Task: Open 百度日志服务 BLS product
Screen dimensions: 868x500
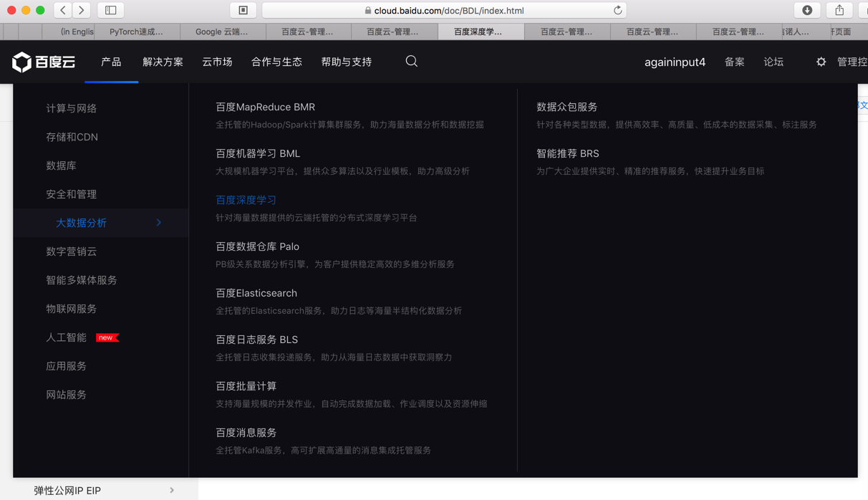Action: [257, 340]
